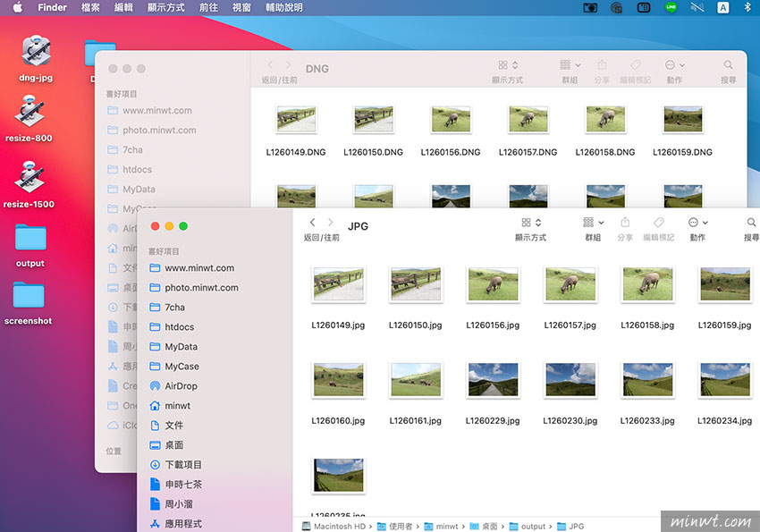Click 使用者 in path bar
The width and height of the screenshot is (760, 532).
point(394,526)
